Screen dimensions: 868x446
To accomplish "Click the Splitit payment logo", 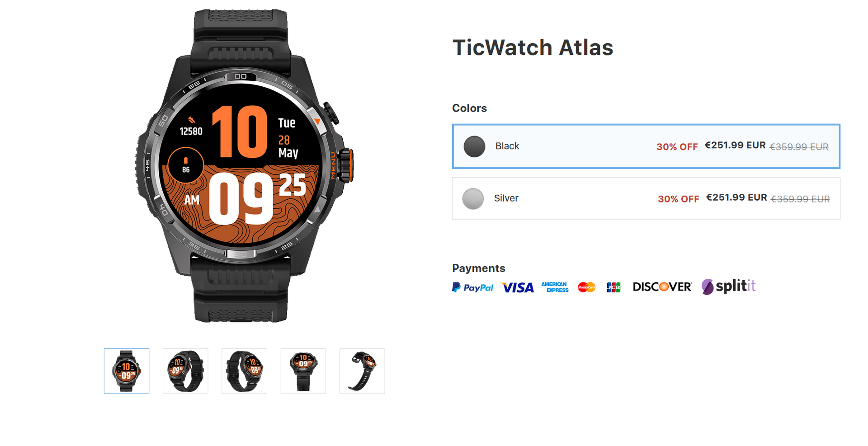I will pyautogui.click(x=728, y=286).
